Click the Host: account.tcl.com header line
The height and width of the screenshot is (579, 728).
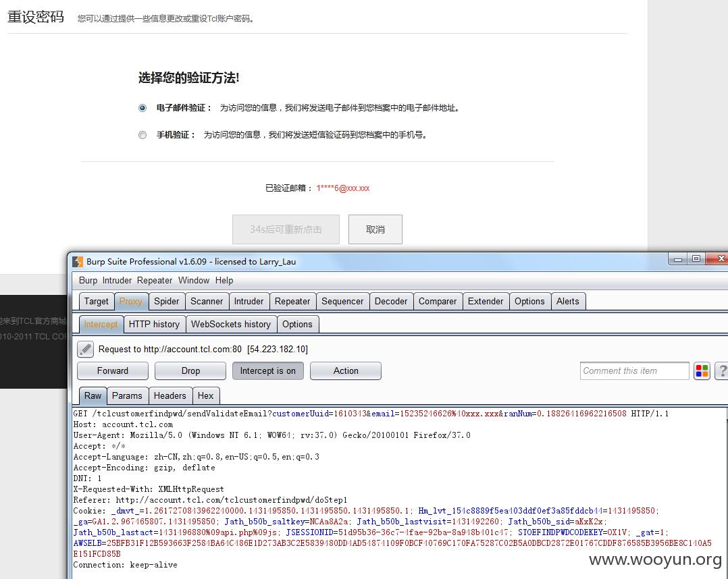coord(123,424)
